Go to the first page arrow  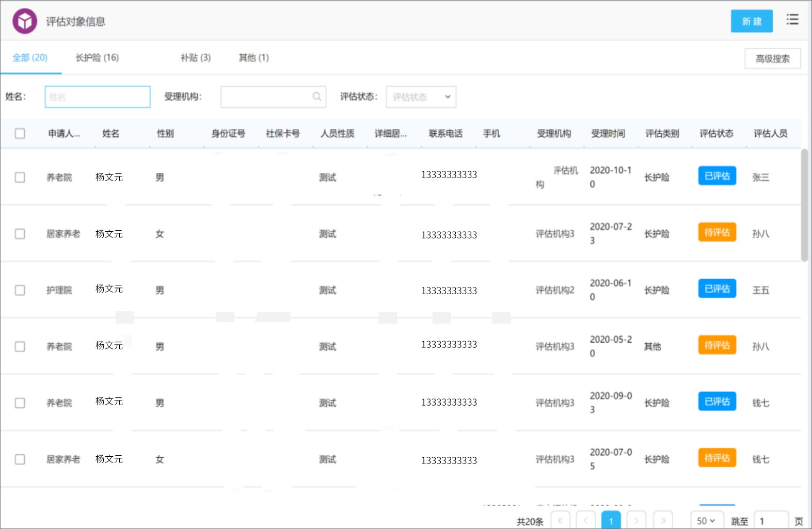pyautogui.click(x=561, y=520)
